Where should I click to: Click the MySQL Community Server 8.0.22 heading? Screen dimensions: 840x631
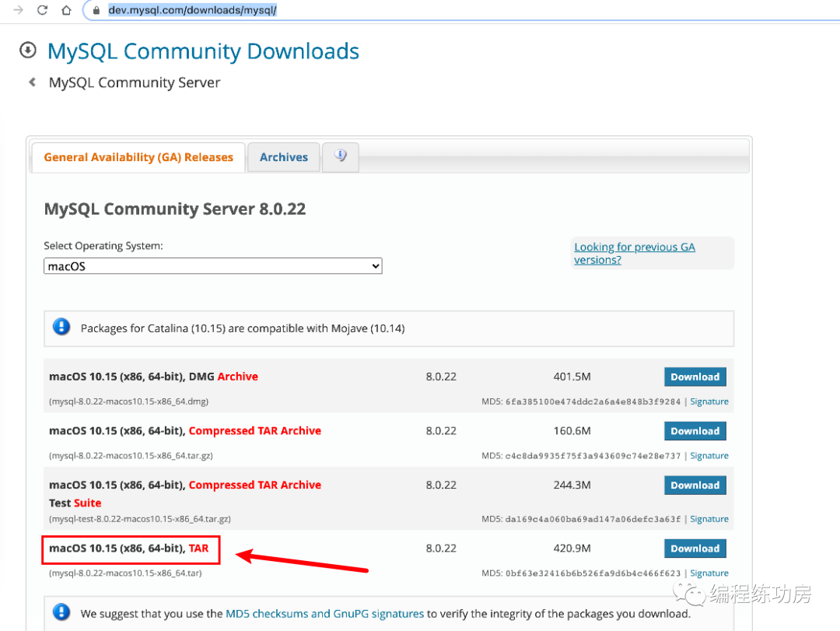[175, 209]
